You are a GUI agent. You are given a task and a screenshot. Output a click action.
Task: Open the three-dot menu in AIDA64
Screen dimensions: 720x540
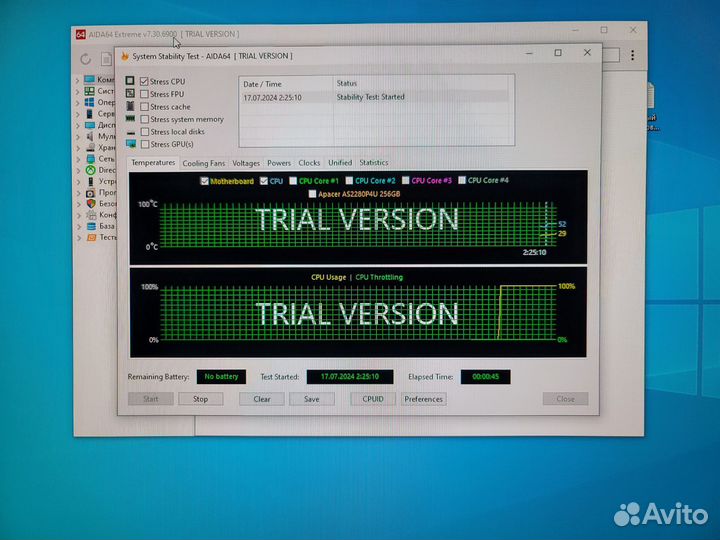(632, 56)
